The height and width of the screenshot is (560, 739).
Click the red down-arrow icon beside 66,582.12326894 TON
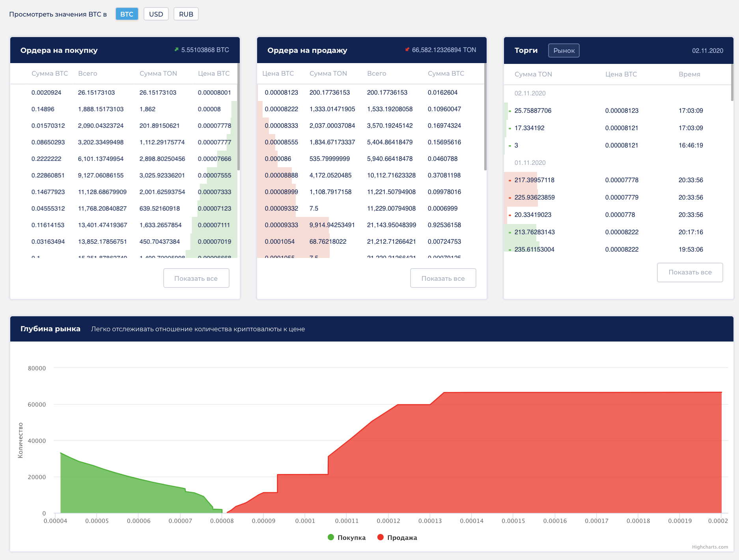(407, 50)
